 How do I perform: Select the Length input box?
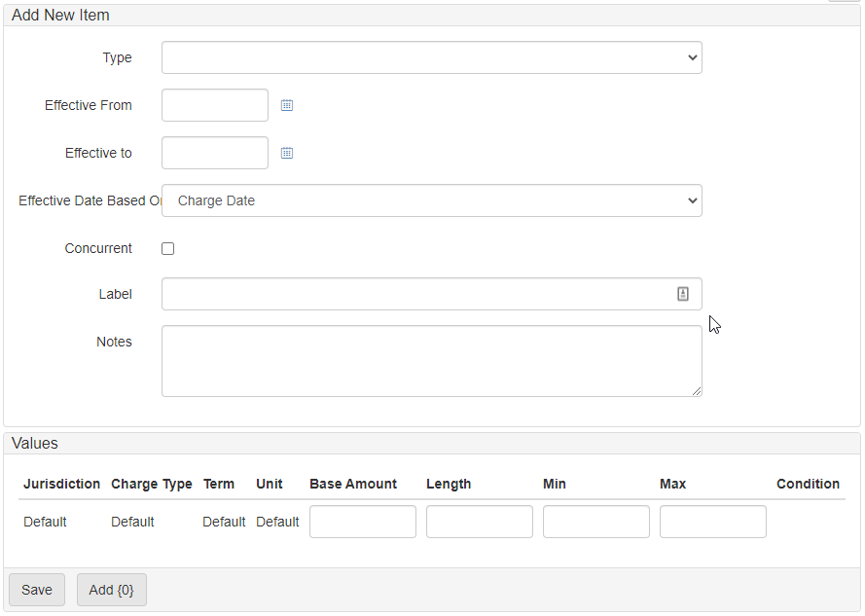[x=479, y=522]
